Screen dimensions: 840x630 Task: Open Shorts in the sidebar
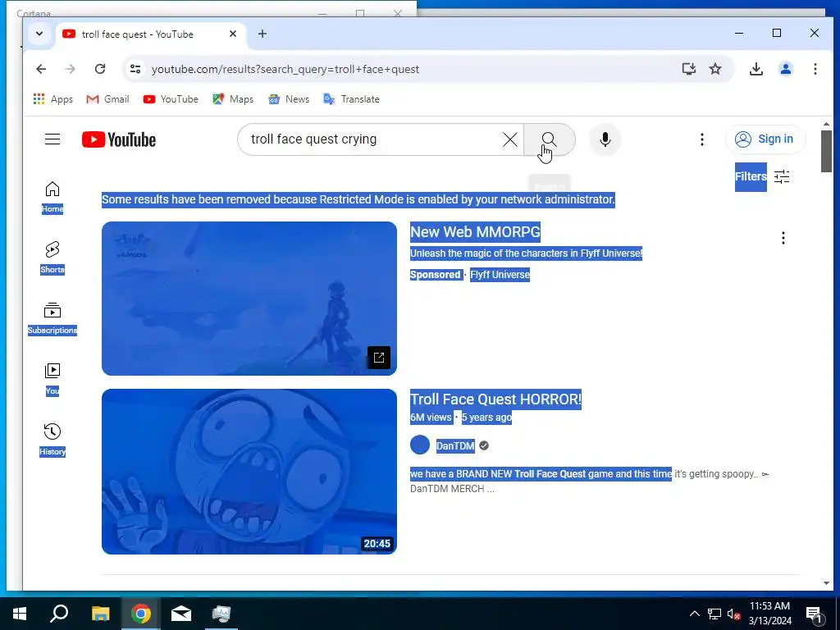click(52, 258)
